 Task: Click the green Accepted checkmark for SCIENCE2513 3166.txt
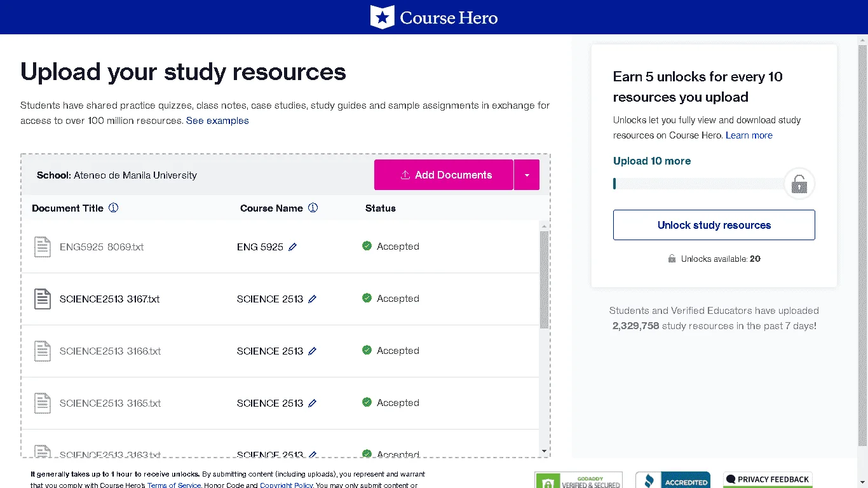click(367, 350)
